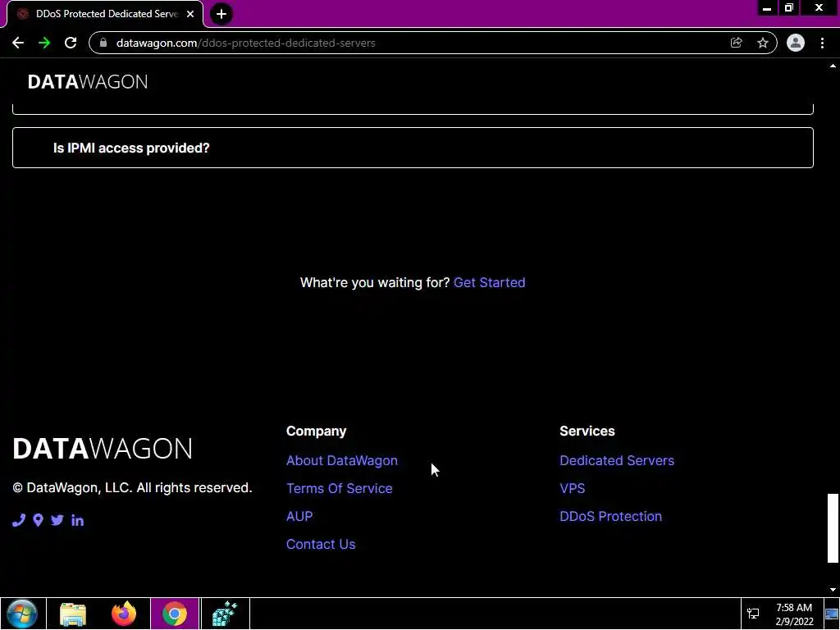View site info via the padlock icon
Viewport: 840px width, 630px height.
click(103, 43)
